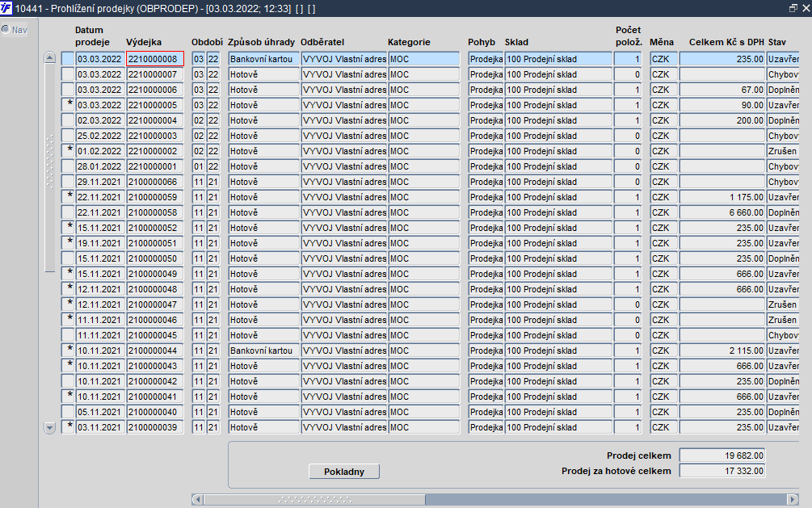Click date 29.11.2021 cell
The image size is (812, 508).
point(100,182)
